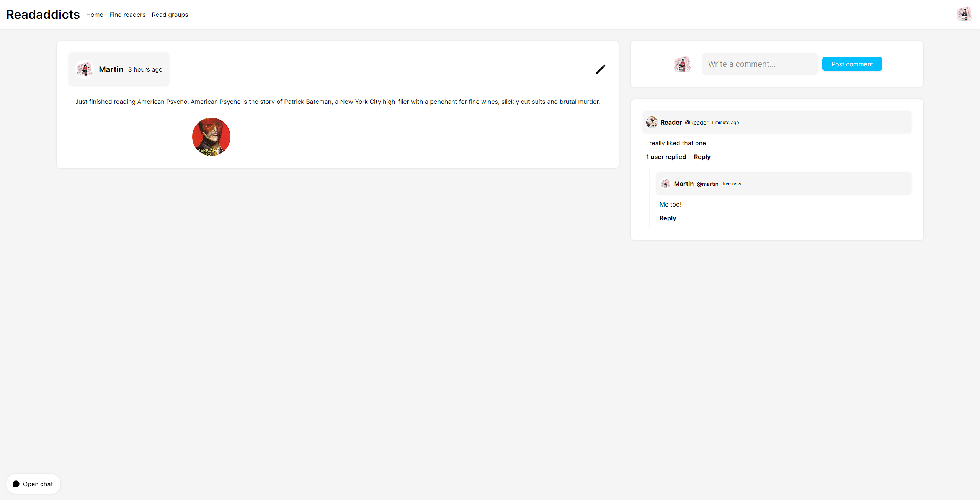Go to Home page
980x500 pixels.
pyautogui.click(x=95, y=15)
